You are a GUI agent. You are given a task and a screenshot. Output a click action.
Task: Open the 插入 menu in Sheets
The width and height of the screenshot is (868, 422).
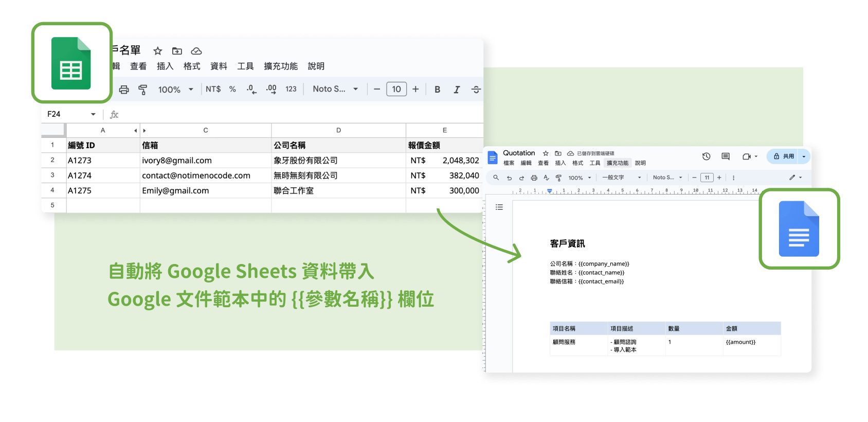pyautogui.click(x=165, y=66)
